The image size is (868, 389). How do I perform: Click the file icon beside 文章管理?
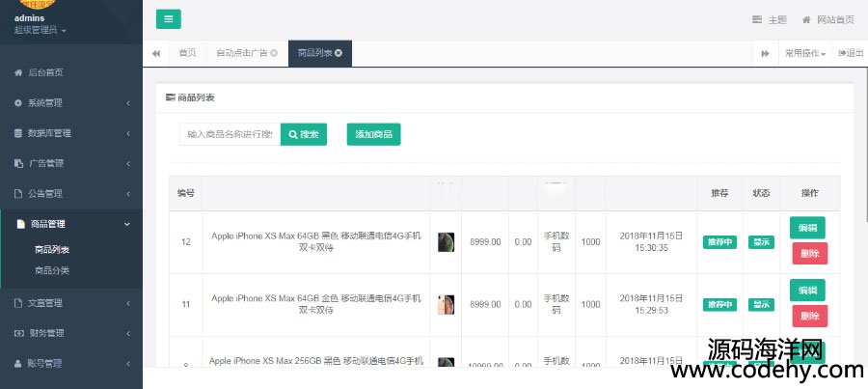[x=17, y=303]
